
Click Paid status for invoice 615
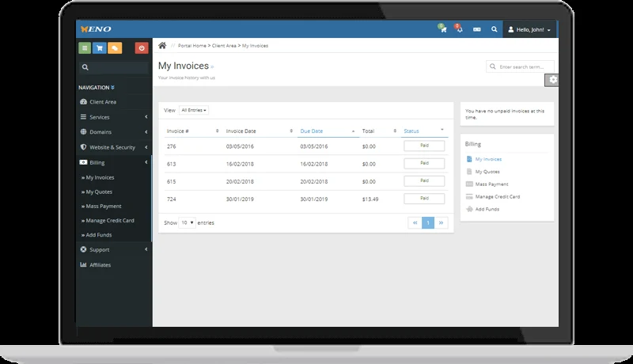(424, 180)
